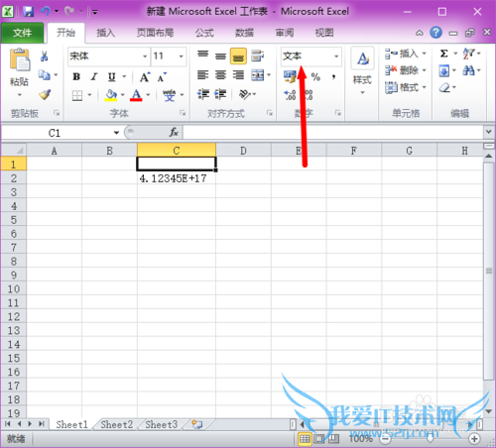This screenshot has width=496, height=448.
Task: Click column D header
Action: point(243,151)
